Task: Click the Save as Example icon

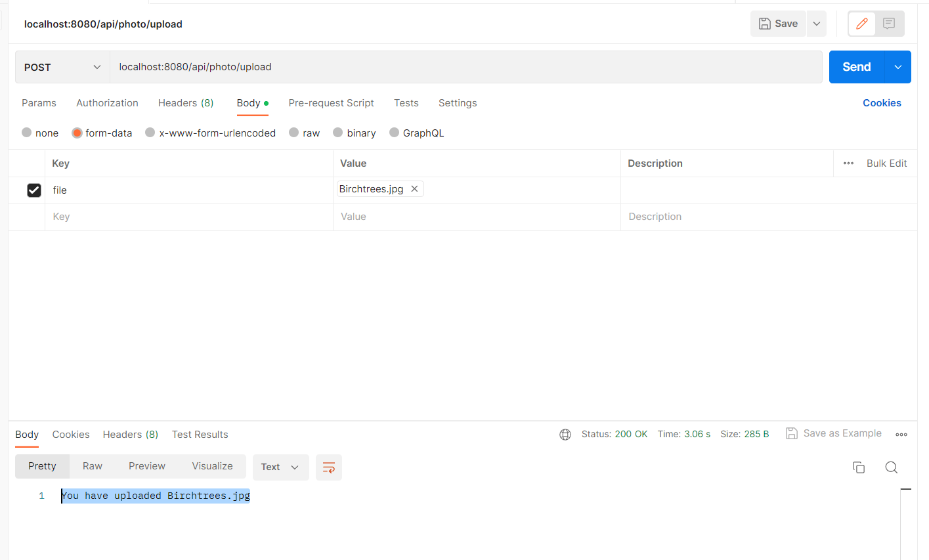Action: (792, 433)
